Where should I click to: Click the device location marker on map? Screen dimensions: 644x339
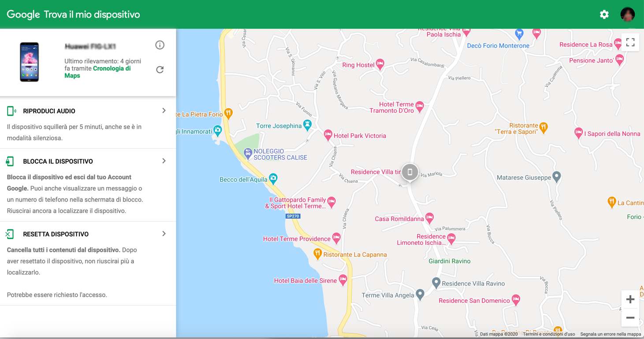[409, 172]
